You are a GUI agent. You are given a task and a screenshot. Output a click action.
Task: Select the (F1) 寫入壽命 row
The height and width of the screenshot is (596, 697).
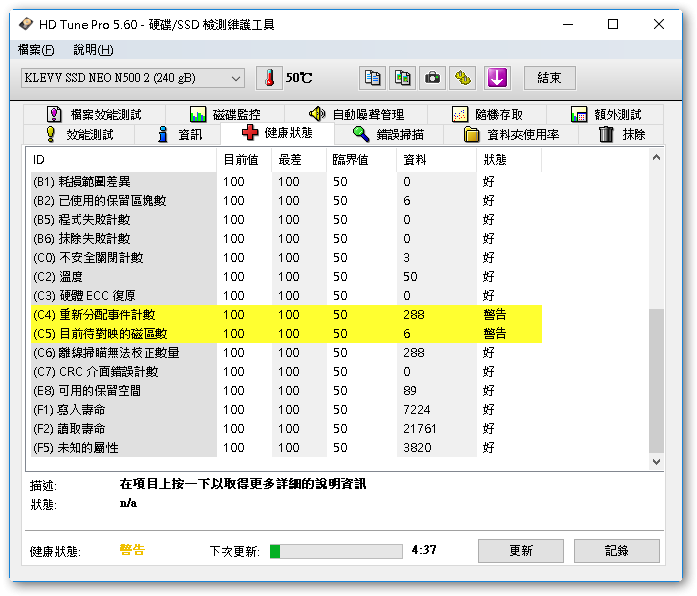(x=286, y=409)
